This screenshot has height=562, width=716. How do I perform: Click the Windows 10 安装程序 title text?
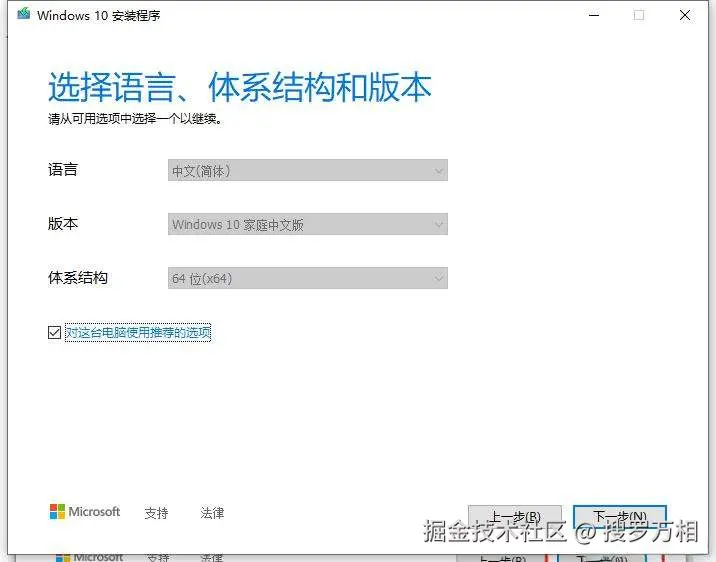coord(99,16)
